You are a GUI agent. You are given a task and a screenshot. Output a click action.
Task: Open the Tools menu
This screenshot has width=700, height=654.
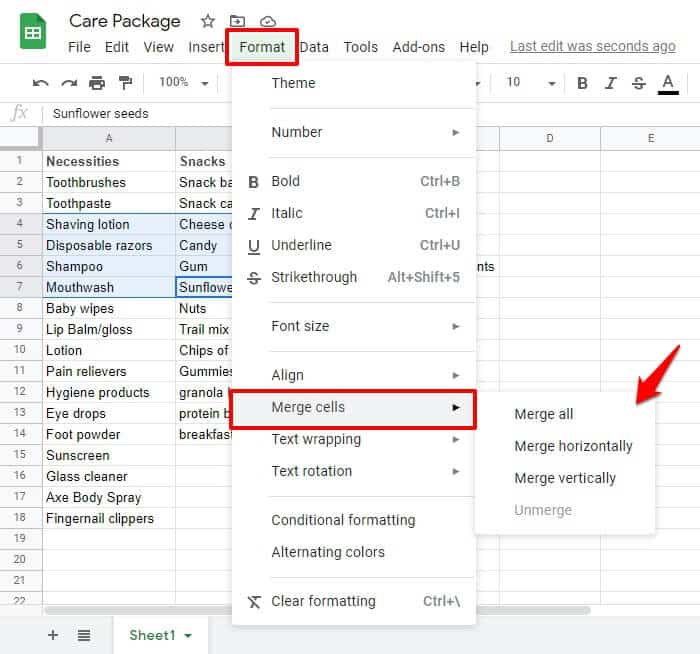click(361, 47)
